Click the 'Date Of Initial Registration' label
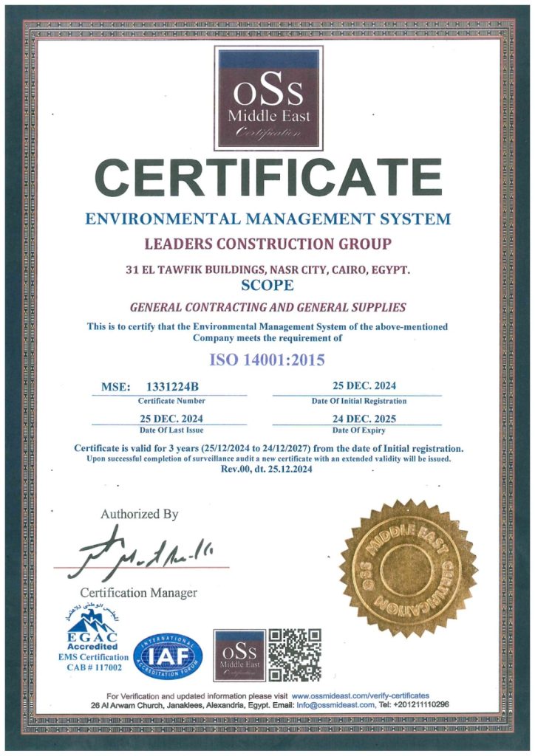The height and width of the screenshot is (756, 535). [x=359, y=401]
